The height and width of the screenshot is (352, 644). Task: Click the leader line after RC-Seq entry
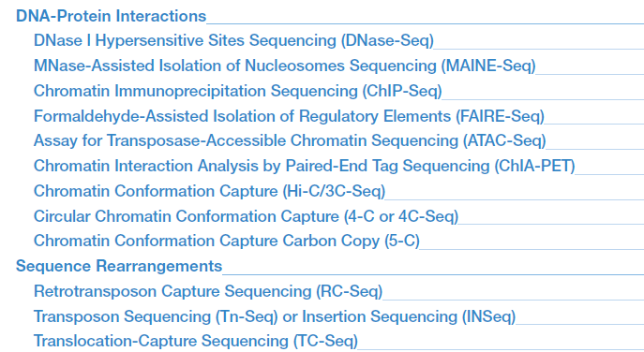(x=514, y=300)
